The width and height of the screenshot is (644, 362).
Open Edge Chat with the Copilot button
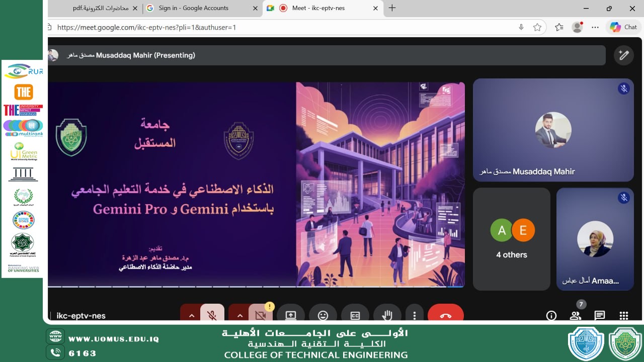[623, 27]
